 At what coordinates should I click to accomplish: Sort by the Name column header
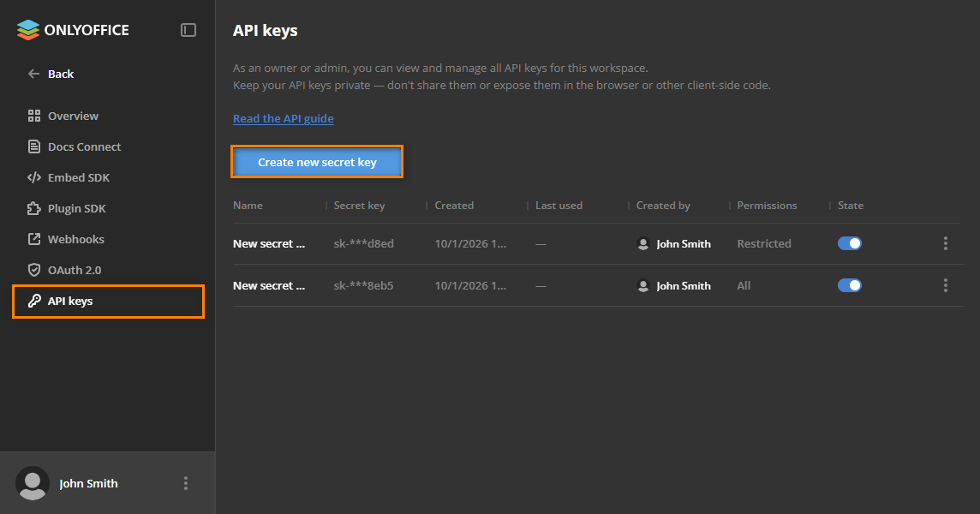248,205
